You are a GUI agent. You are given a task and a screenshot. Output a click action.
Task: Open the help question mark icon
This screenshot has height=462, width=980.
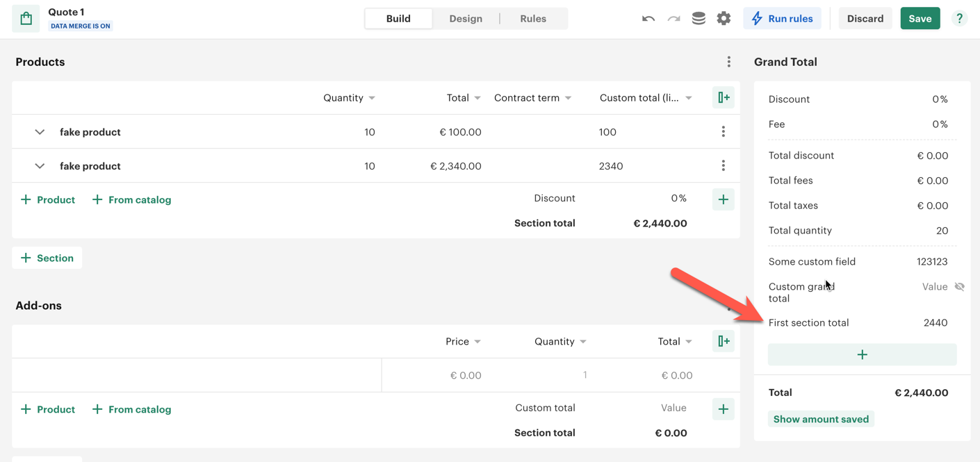[959, 19]
